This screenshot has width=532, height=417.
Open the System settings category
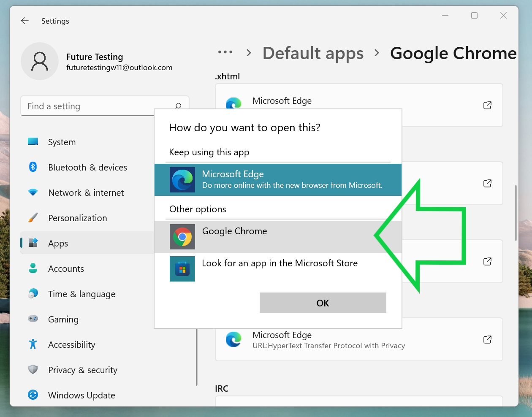point(62,142)
